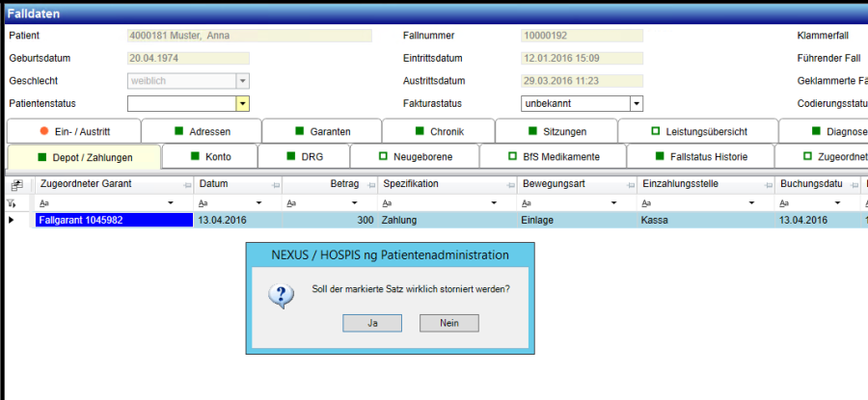This screenshot has height=400, width=868.
Task: Click the Austrittsdatum field 29.03.2016 11:23
Action: (582, 81)
